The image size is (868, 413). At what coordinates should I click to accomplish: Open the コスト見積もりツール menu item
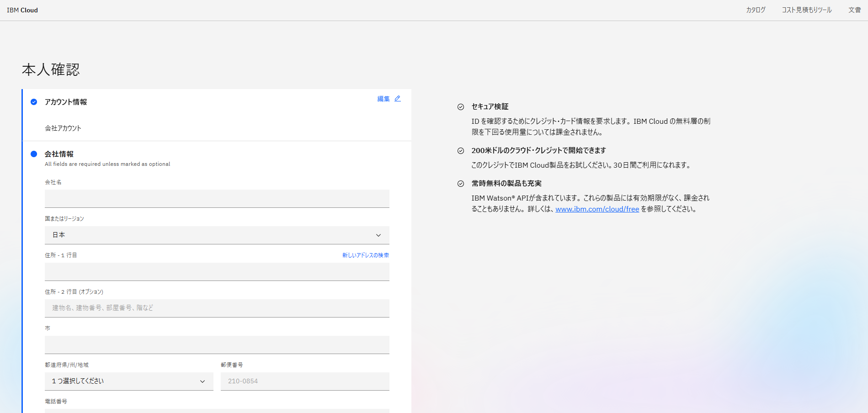coord(807,10)
